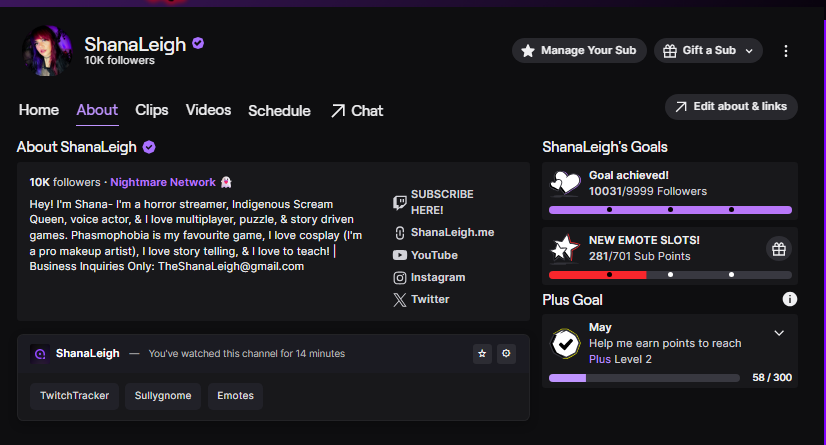Screen dimensions: 826x445
Task: Open the gear settings in watch panel
Action: point(506,353)
